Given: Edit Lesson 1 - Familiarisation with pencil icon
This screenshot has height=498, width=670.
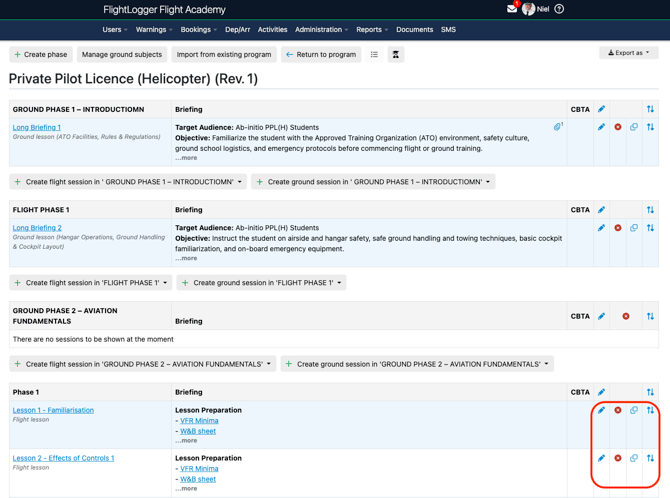Looking at the screenshot, I should tap(601, 410).
